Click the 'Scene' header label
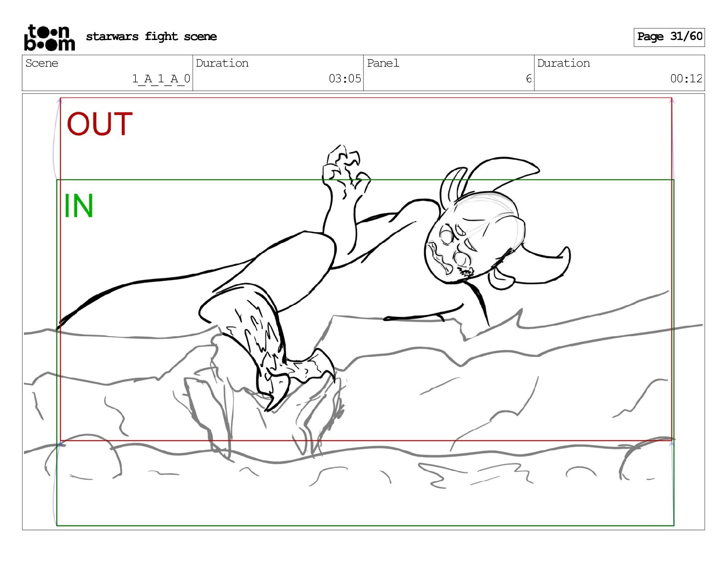The width and height of the screenshot is (728, 563). 42,63
